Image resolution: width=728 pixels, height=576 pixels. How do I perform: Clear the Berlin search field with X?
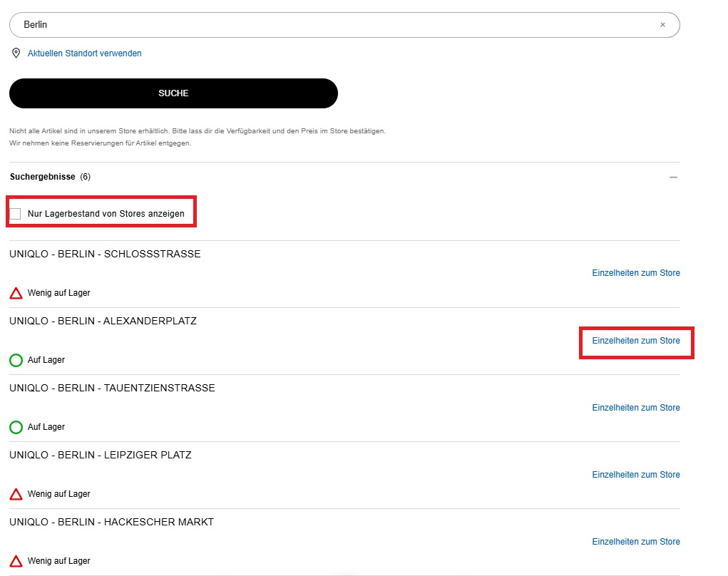tap(662, 25)
